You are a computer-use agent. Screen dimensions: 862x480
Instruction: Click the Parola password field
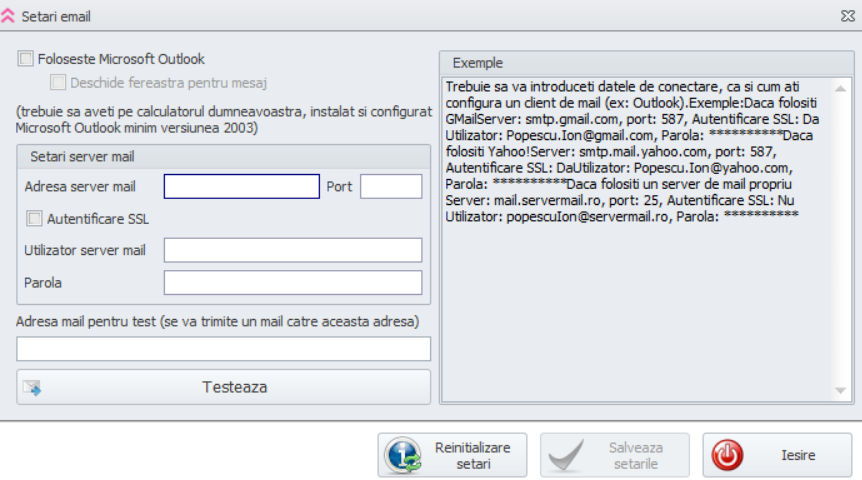tap(292, 283)
